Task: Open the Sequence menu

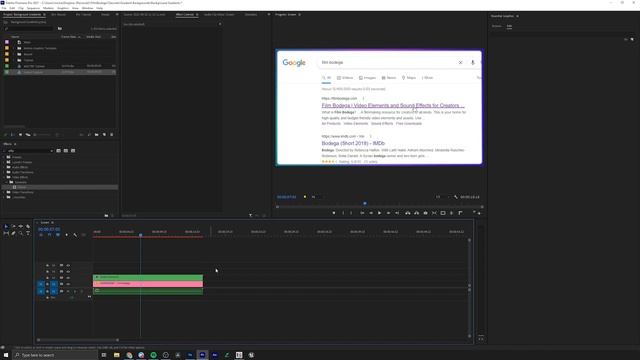Action: (33, 8)
